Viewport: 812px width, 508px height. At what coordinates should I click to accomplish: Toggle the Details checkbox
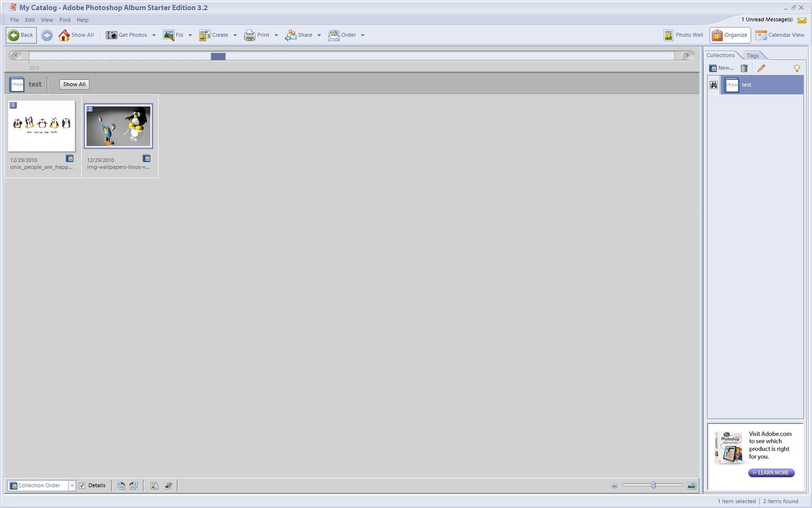pyautogui.click(x=82, y=485)
